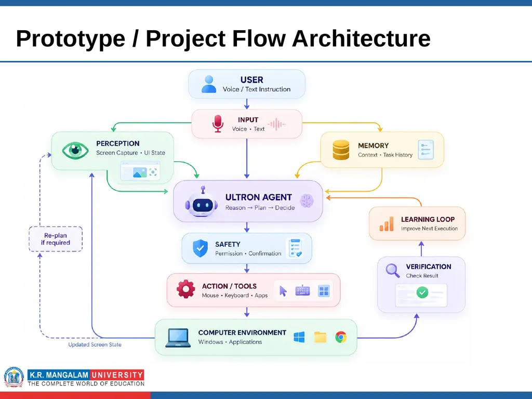Open the Windows logo icon
532x399 pixels.
[x=299, y=337]
